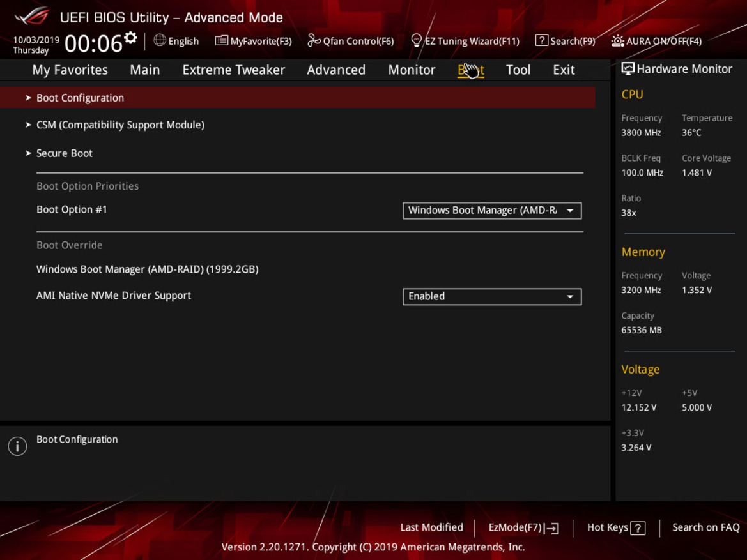Viewport: 747px width, 560px height.
Task: Click memory voltage value 1.352 V
Action: click(x=697, y=290)
